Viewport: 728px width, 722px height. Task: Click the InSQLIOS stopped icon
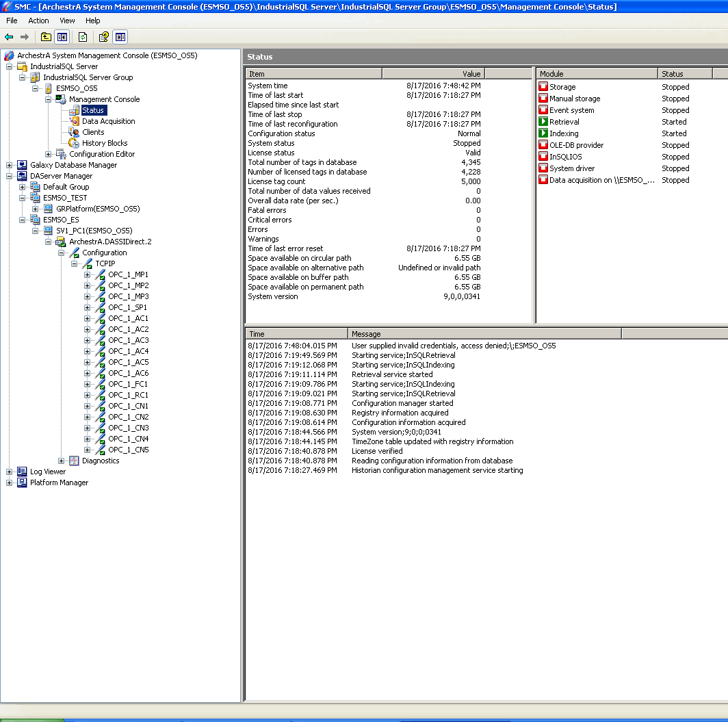point(543,156)
